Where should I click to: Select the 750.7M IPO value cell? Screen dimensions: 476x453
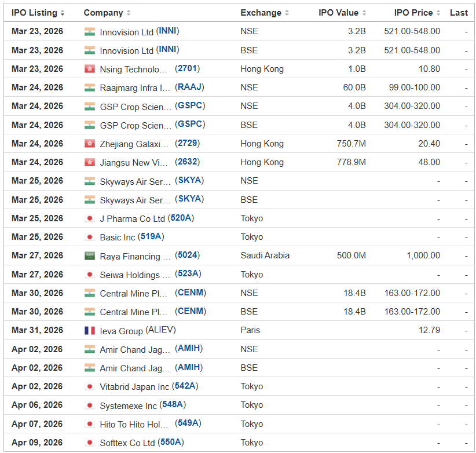point(351,144)
